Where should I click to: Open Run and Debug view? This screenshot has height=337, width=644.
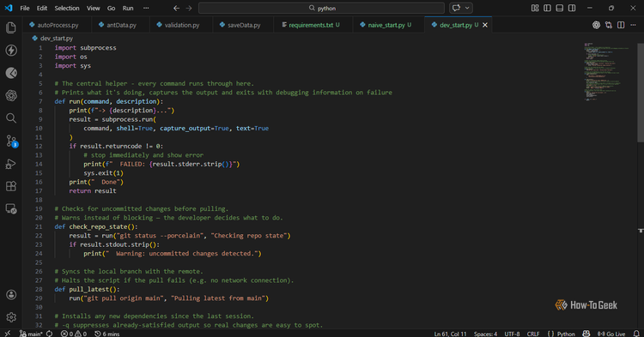point(11,164)
